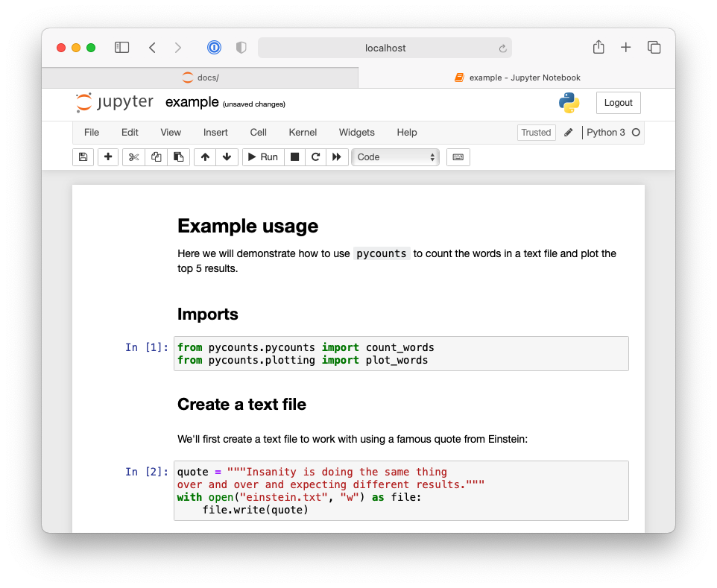Switch to example - Jupyter Notebook tab
Screen dimensions: 717x588
(517, 78)
